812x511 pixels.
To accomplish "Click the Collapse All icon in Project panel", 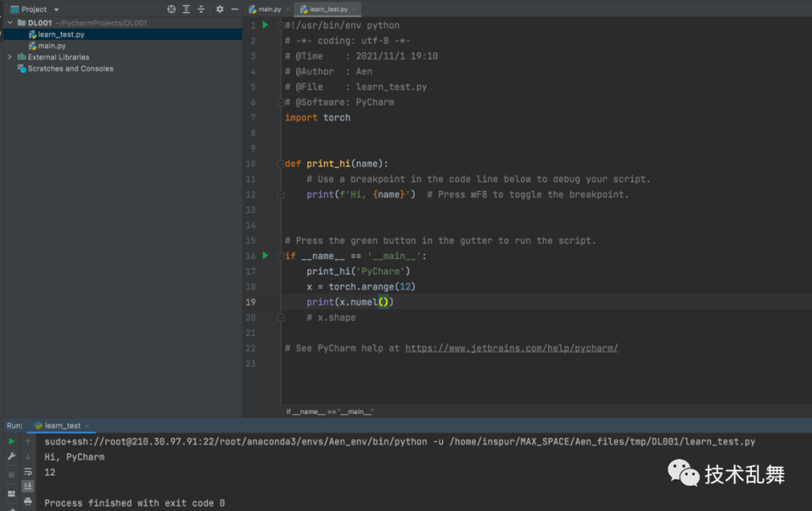I will [201, 9].
